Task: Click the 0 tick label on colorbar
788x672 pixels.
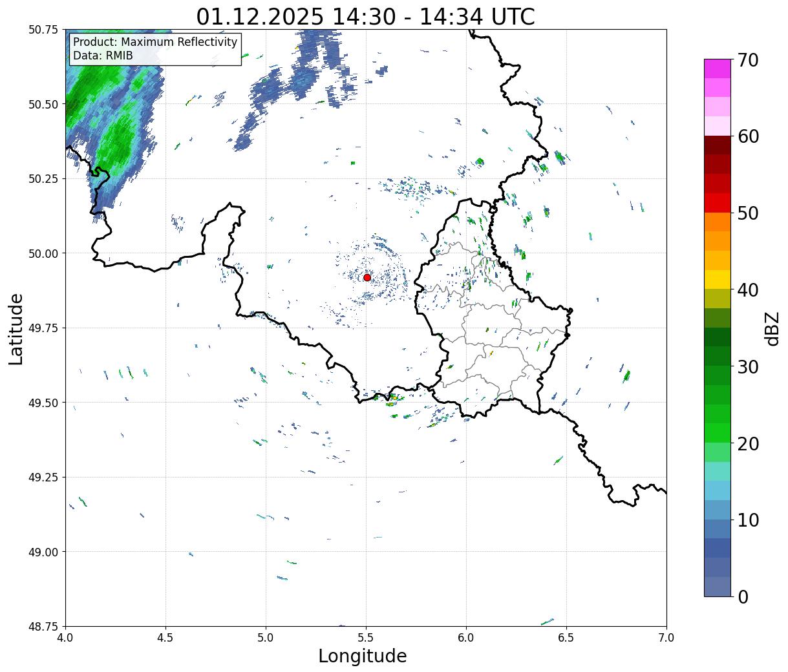Action: coord(743,596)
